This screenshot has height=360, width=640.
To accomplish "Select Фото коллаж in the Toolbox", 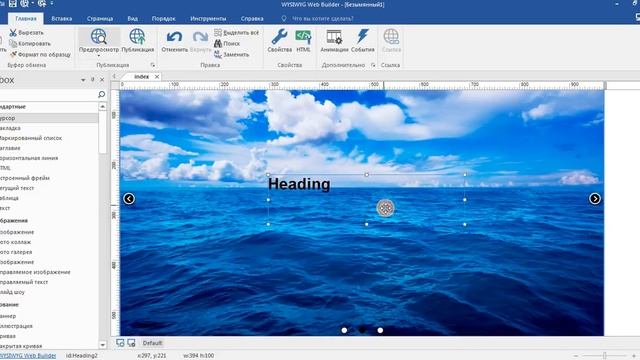I will 16,242.
